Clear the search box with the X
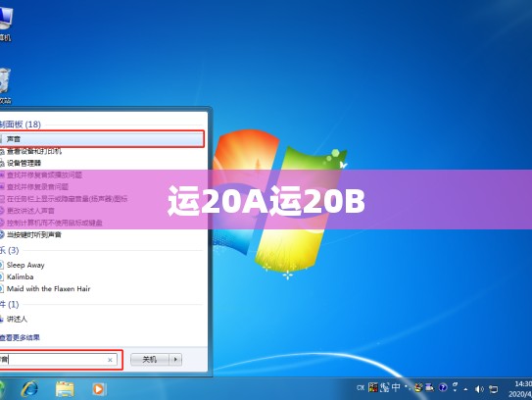The image size is (532, 400). (x=110, y=360)
